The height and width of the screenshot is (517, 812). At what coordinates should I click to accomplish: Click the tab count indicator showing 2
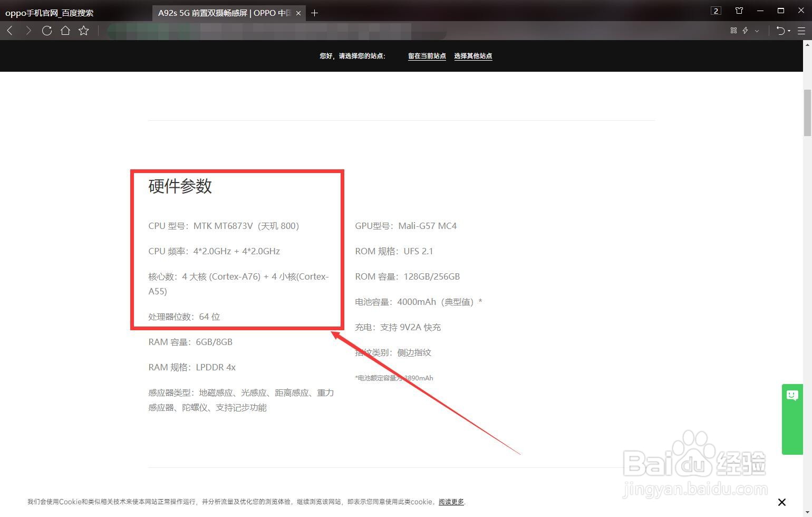tap(715, 11)
